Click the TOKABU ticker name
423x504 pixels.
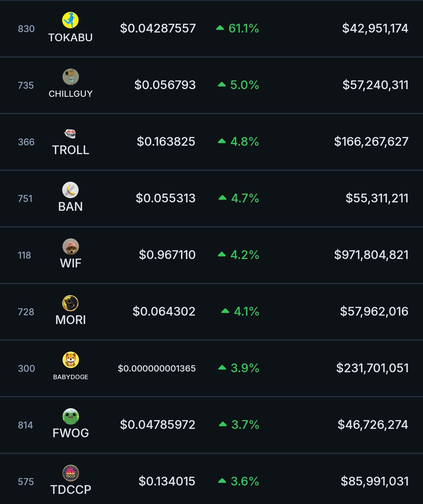70,37
